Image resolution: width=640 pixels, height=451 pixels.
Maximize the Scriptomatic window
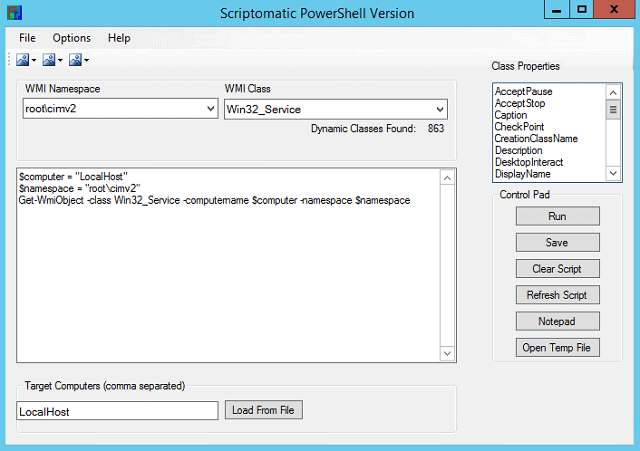pyautogui.click(x=582, y=10)
